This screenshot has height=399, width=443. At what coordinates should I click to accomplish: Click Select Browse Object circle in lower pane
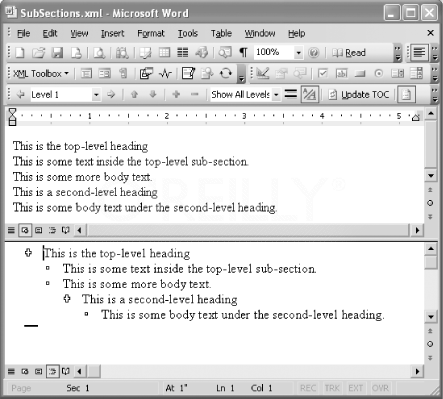[430, 344]
